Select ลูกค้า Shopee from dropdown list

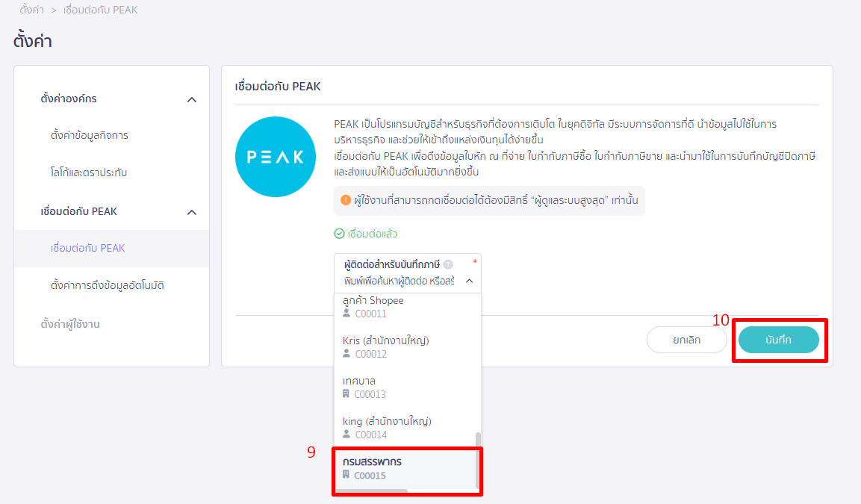405,307
